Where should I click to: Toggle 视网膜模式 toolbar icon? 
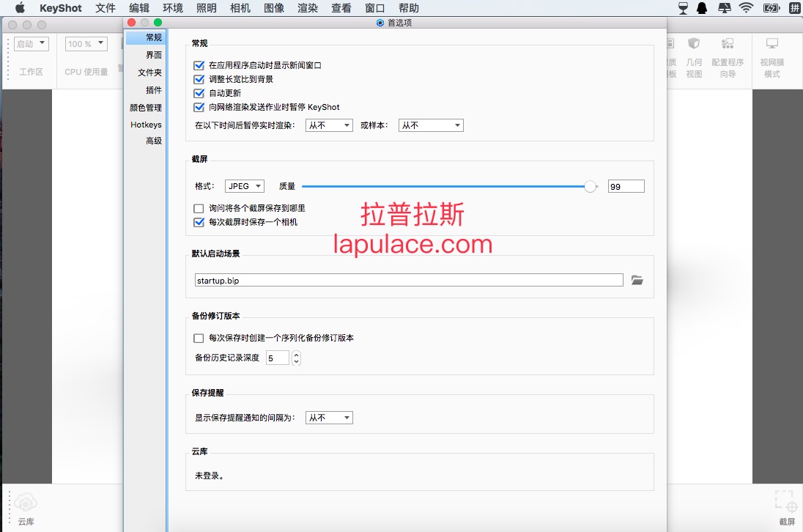[x=772, y=43]
